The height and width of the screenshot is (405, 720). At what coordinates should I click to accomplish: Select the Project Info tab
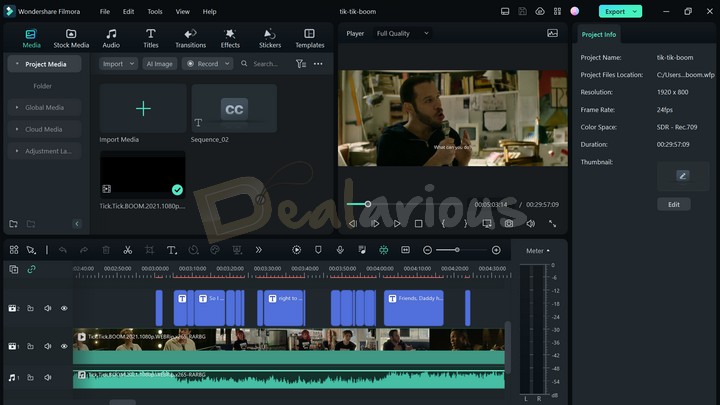tap(598, 34)
